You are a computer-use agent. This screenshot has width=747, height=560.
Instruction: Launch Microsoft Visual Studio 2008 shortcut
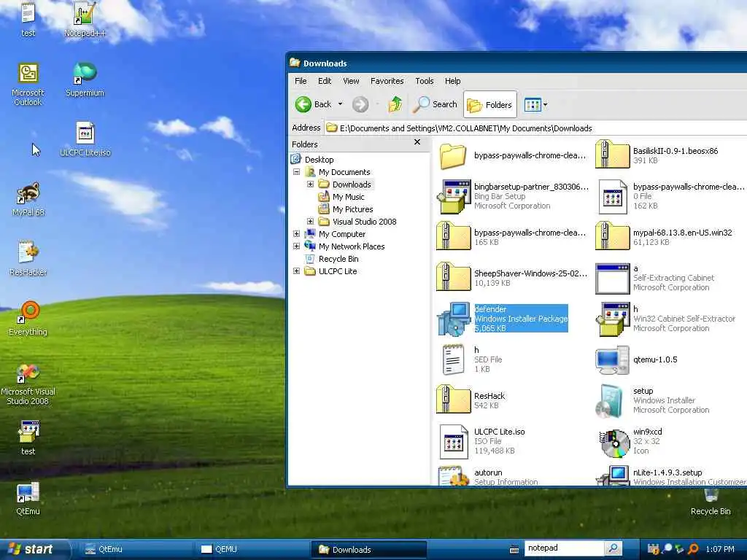tap(28, 384)
